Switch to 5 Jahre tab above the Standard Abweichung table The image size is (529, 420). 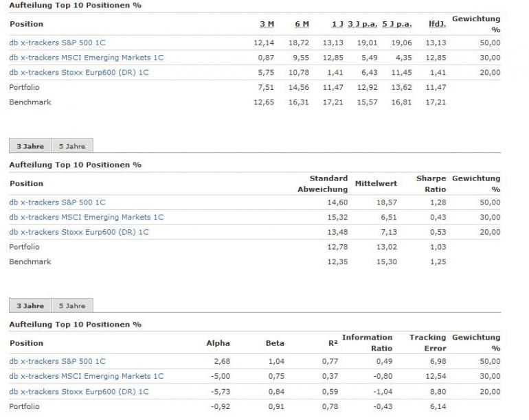(71, 146)
